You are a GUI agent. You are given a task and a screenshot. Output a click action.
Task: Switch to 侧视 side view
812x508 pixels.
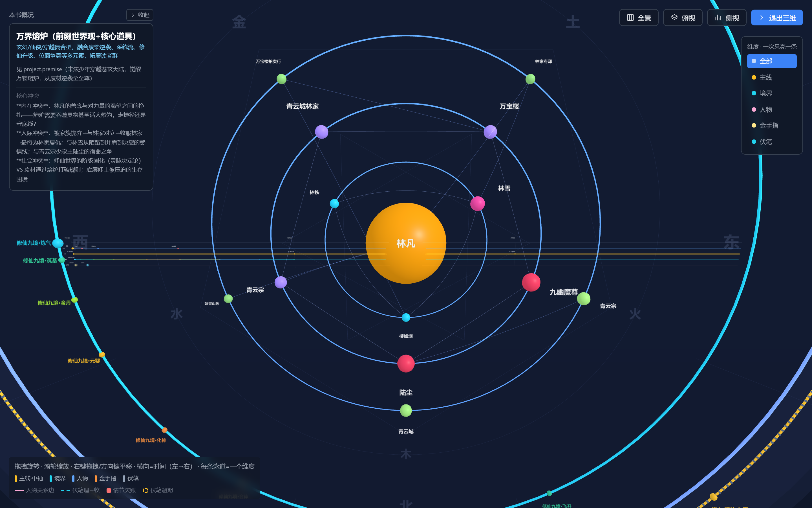click(x=727, y=17)
